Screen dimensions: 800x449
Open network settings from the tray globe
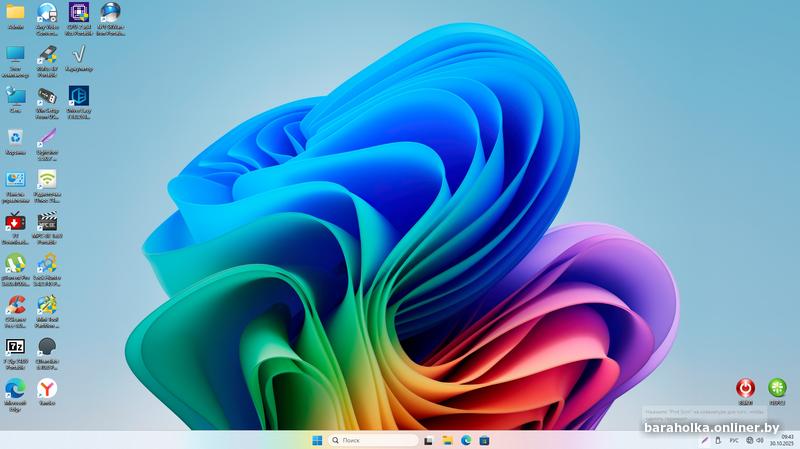pos(749,440)
